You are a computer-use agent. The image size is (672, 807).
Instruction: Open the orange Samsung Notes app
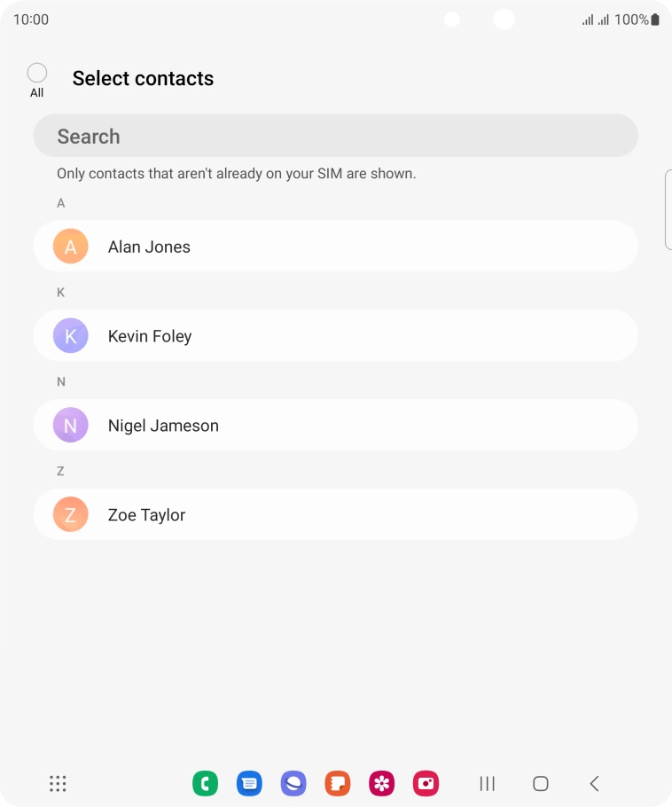coord(338,783)
